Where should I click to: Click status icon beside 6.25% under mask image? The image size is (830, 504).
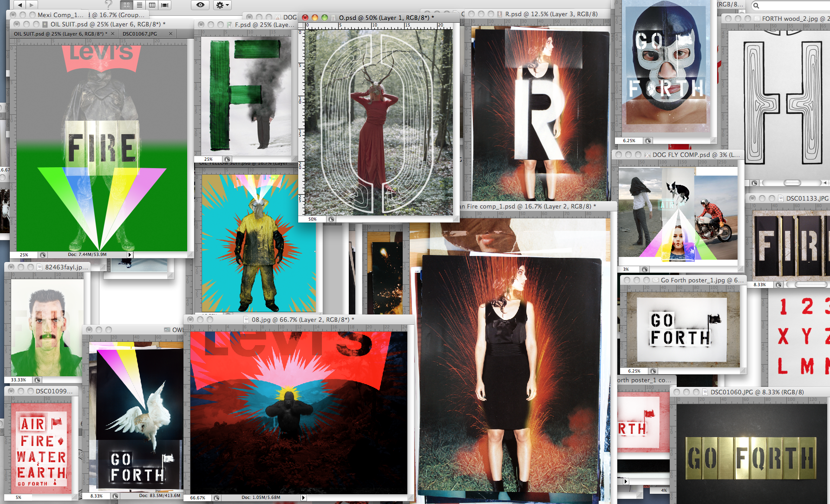(648, 140)
